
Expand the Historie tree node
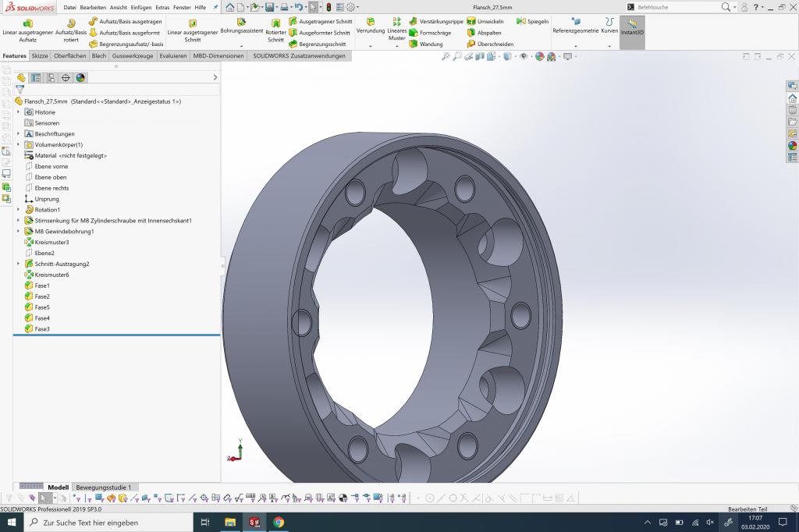pos(18,112)
